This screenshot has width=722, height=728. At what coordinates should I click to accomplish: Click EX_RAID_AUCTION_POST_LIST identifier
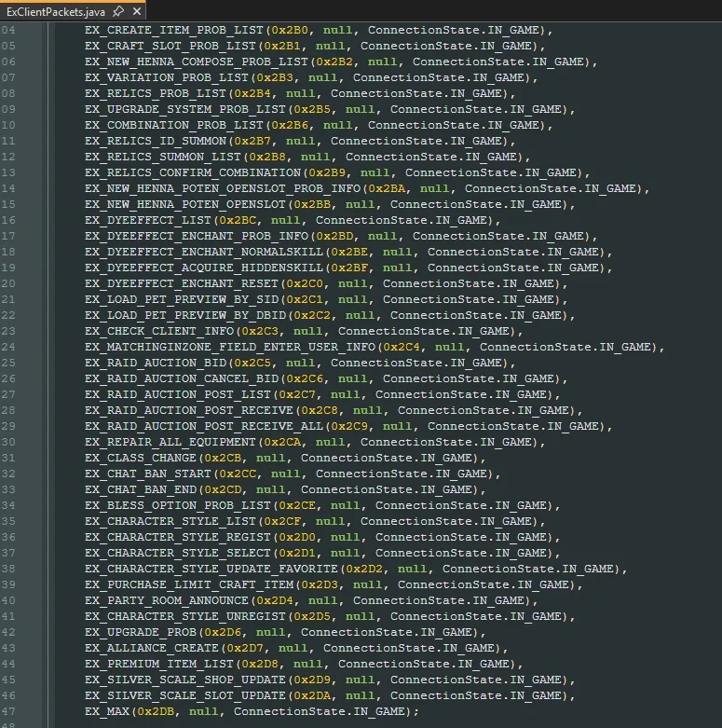(178, 394)
